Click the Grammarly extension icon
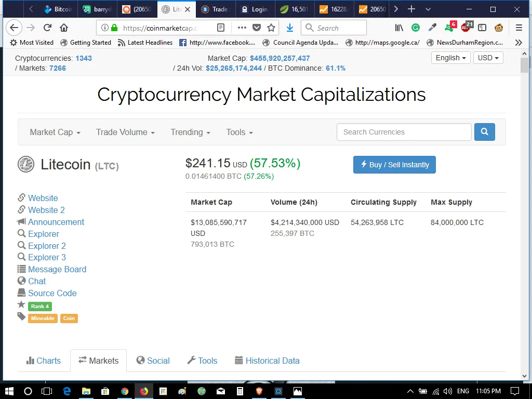The height and width of the screenshot is (399, 532). [416, 28]
